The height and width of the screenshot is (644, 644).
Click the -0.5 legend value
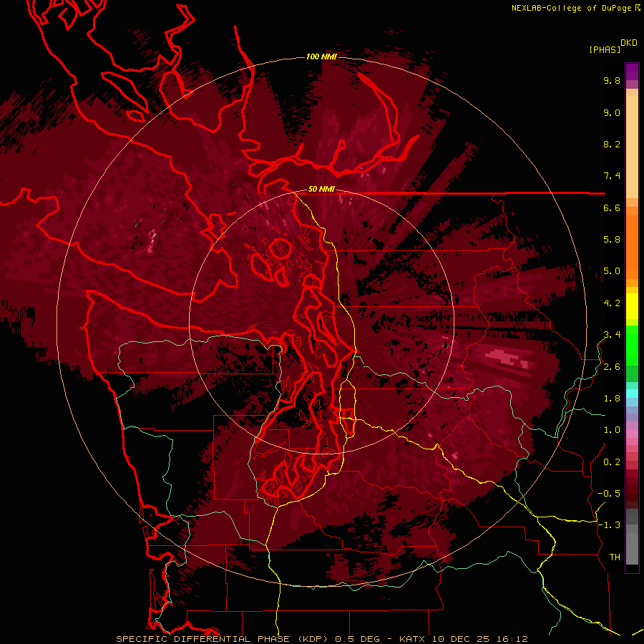(609, 494)
